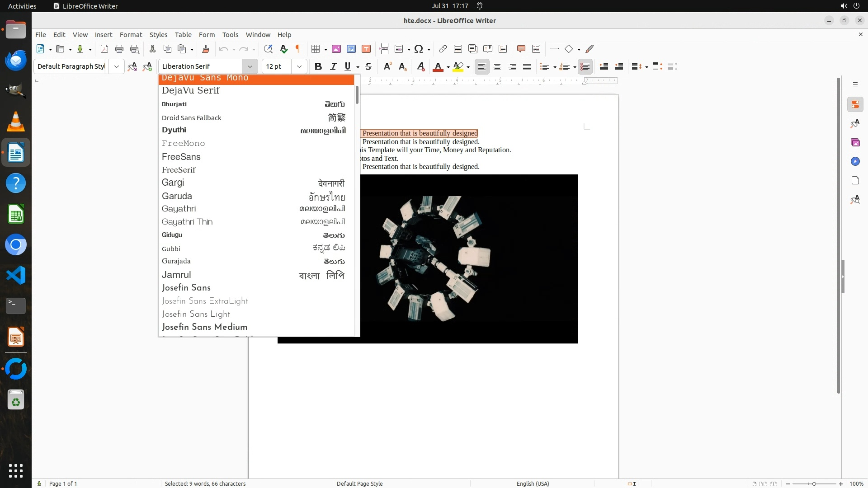Click the zoom slider in status bar
868x488 pixels.
tap(814, 483)
